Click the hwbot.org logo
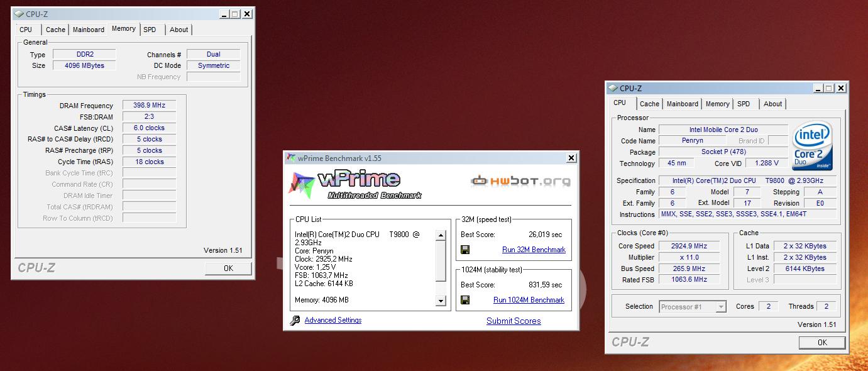This screenshot has width=868, height=371. (x=520, y=182)
